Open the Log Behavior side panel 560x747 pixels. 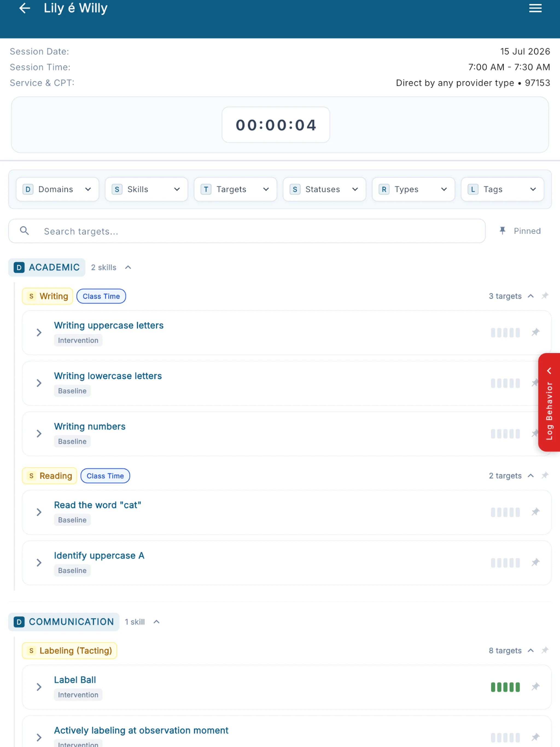(549, 402)
